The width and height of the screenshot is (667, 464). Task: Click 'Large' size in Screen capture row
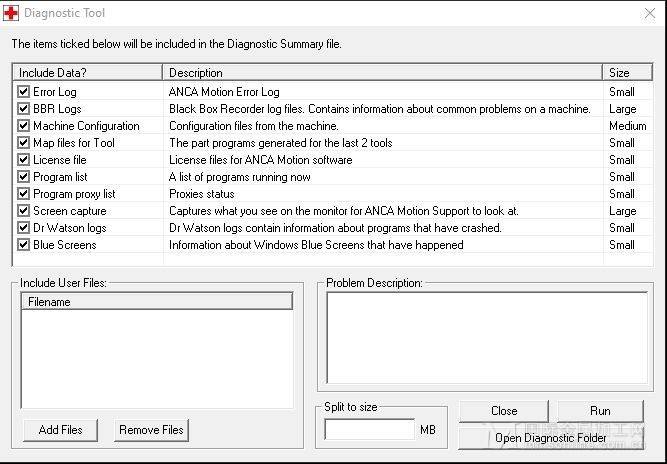point(623,211)
